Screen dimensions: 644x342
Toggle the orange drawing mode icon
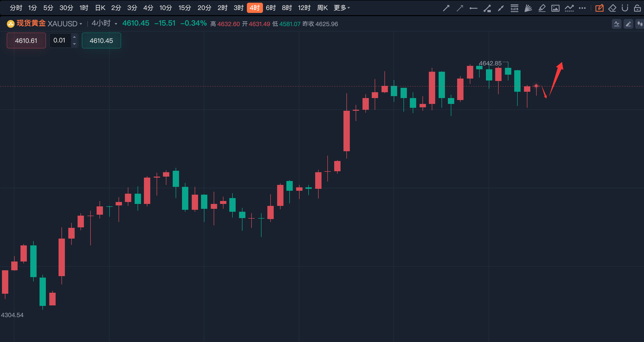(599, 8)
